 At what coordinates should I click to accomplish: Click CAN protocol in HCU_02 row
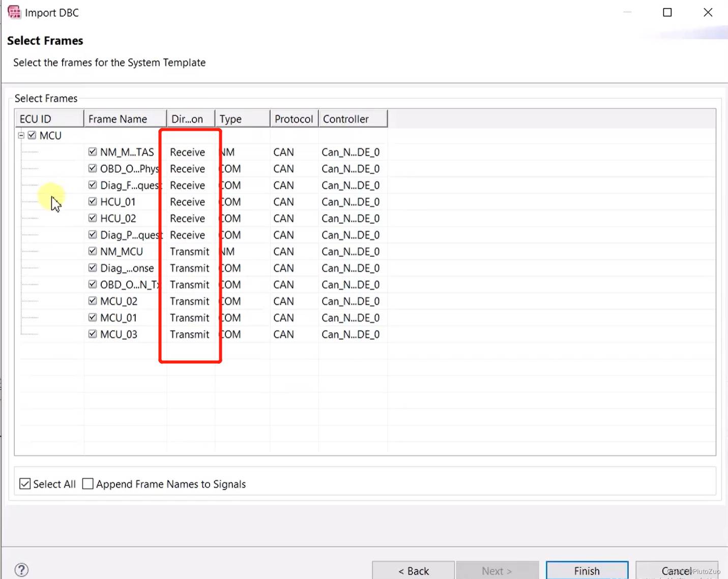coord(283,218)
